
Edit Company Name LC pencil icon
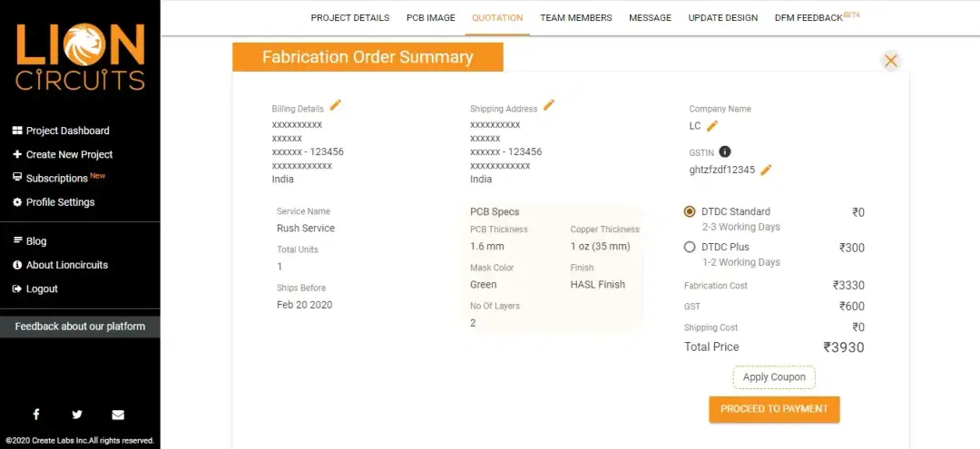coord(712,126)
